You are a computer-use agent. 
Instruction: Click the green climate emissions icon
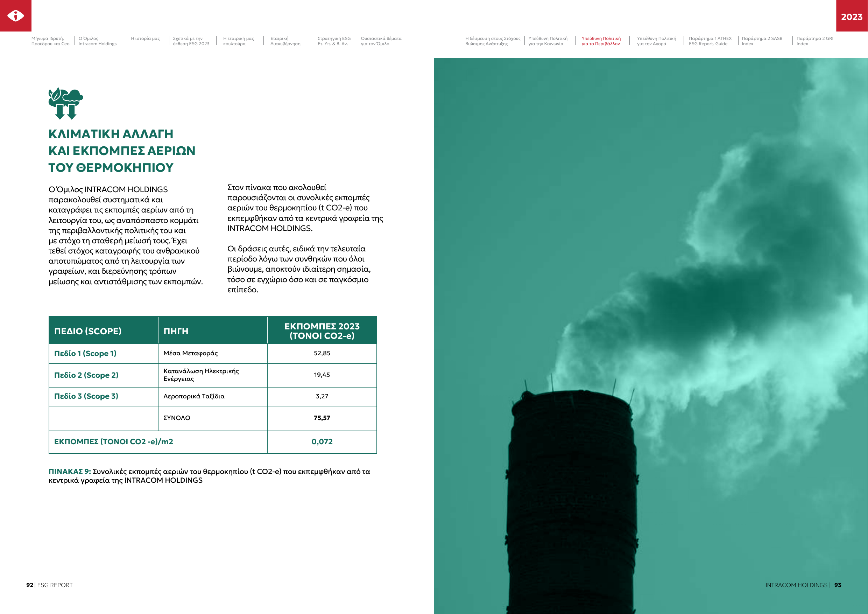(65, 103)
